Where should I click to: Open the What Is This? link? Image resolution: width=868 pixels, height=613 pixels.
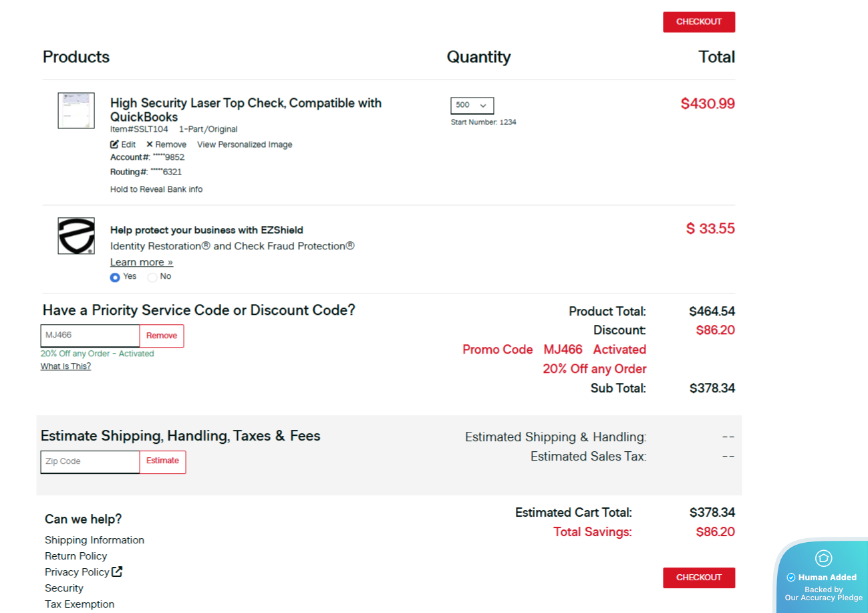tap(65, 366)
